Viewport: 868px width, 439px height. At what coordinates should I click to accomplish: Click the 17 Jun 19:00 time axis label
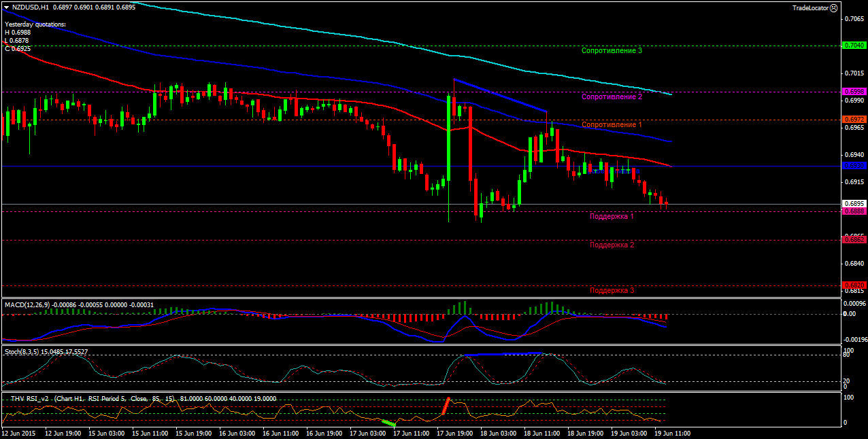coord(454,433)
